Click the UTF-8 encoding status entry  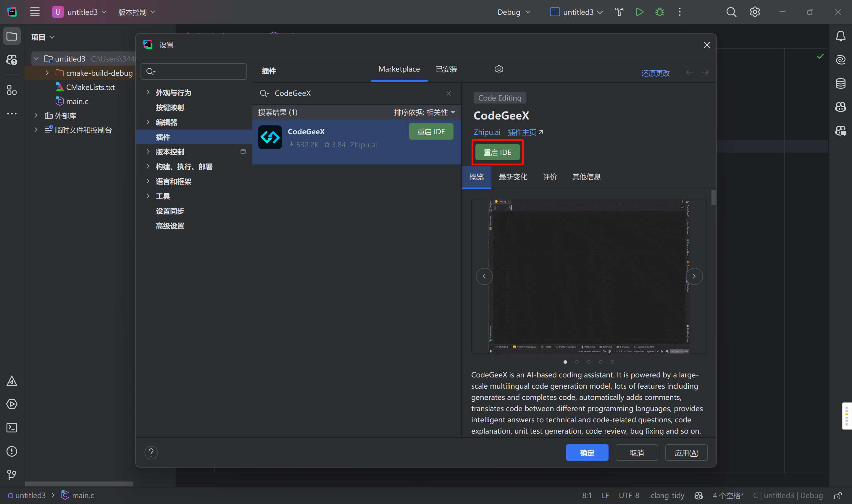click(x=629, y=495)
